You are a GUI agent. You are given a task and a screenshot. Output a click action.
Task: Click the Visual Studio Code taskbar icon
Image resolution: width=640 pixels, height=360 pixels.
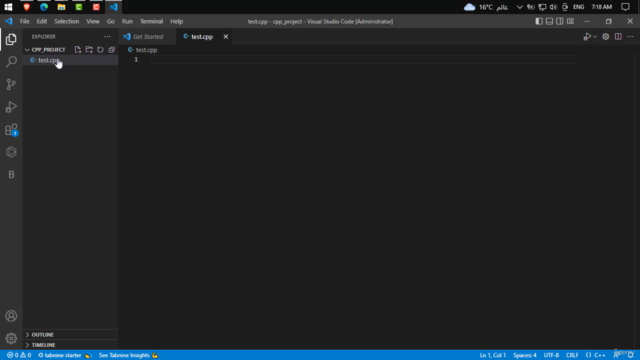coord(113,7)
